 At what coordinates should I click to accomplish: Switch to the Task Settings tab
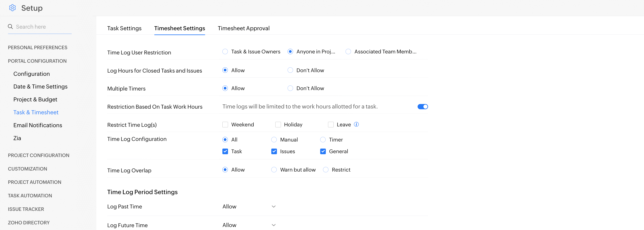[124, 28]
